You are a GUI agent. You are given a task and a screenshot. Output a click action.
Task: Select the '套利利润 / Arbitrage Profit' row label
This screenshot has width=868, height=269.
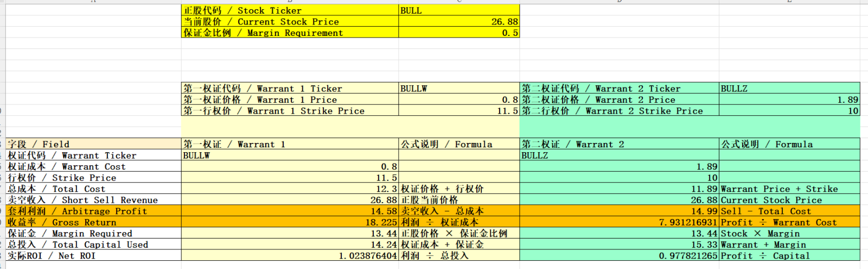[x=93, y=211]
